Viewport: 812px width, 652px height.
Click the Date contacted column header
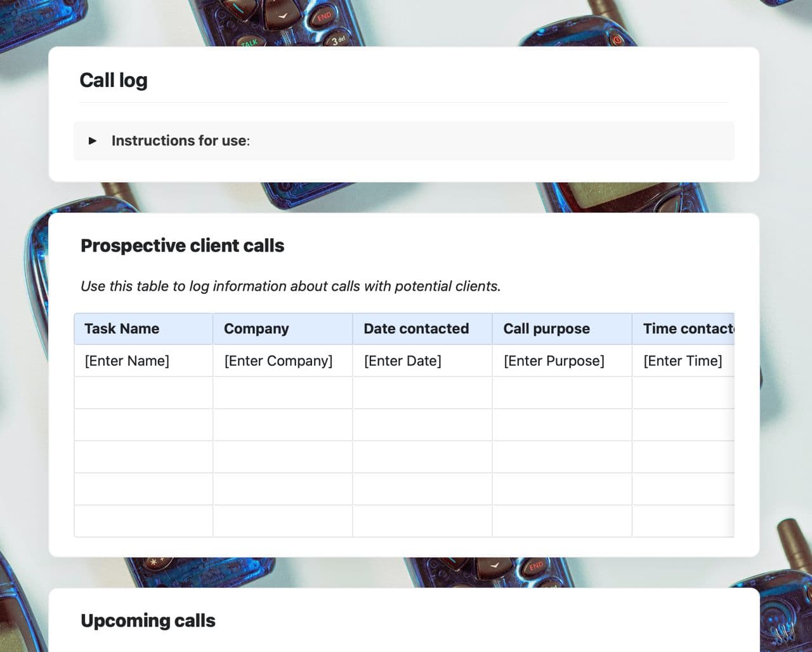point(416,329)
